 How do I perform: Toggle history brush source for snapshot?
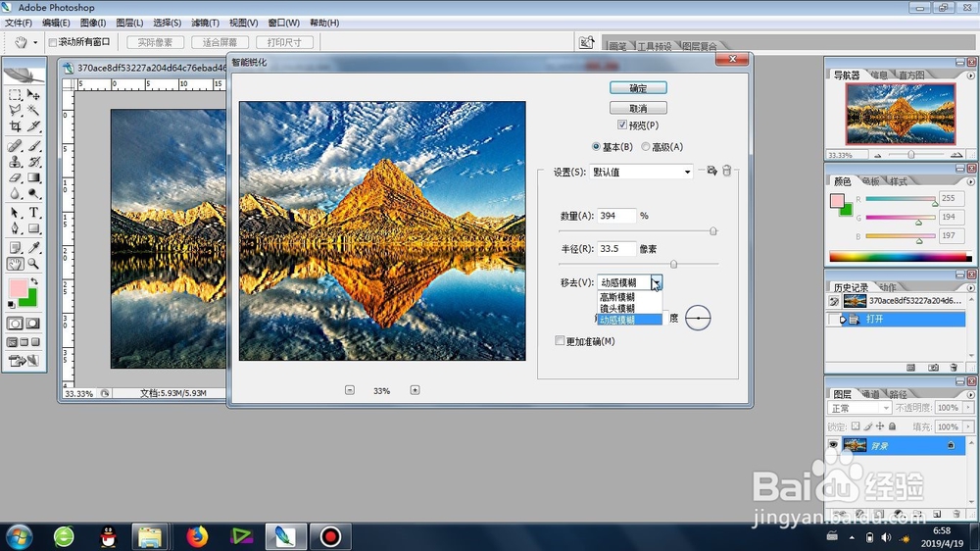[834, 301]
